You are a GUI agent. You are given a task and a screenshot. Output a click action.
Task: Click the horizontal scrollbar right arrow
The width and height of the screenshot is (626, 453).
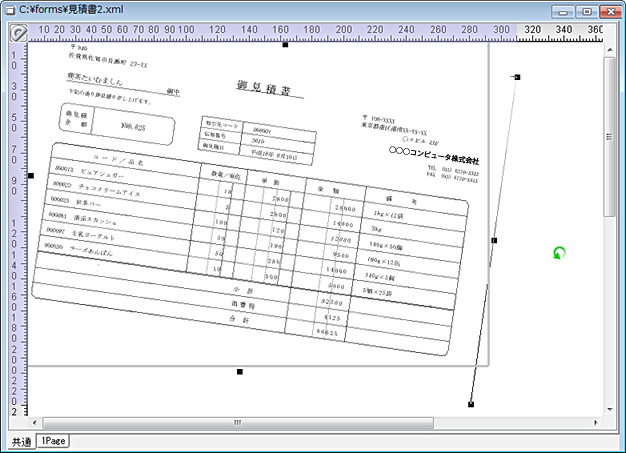pyautogui.click(x=596, y=422)
